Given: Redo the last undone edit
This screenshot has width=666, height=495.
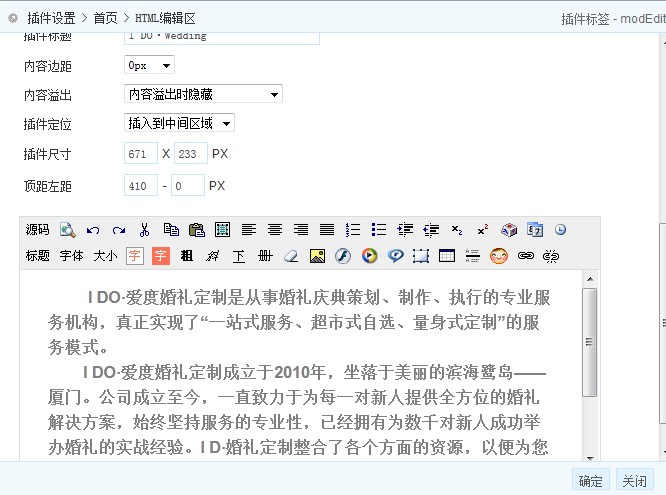Looking at the screenshot, I should coord(119,230).
